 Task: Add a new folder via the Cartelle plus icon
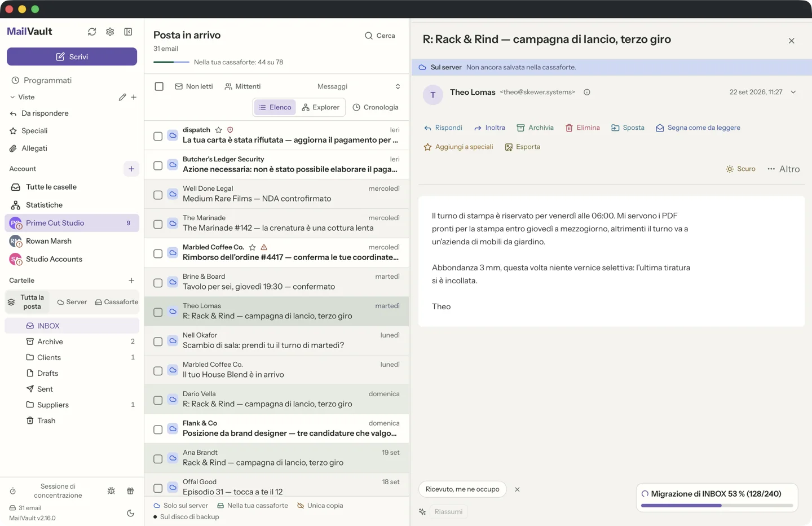131,280
